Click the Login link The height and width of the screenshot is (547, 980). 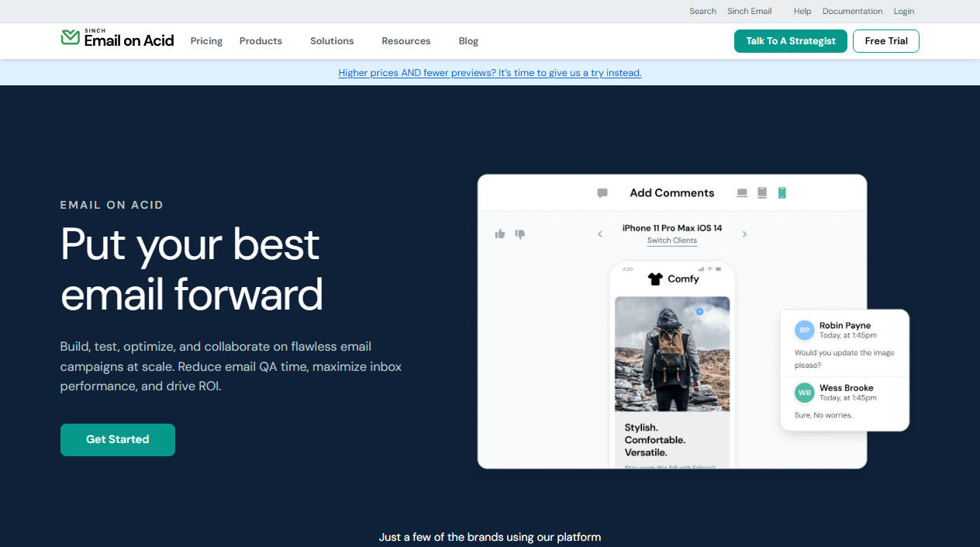point(904,11)
